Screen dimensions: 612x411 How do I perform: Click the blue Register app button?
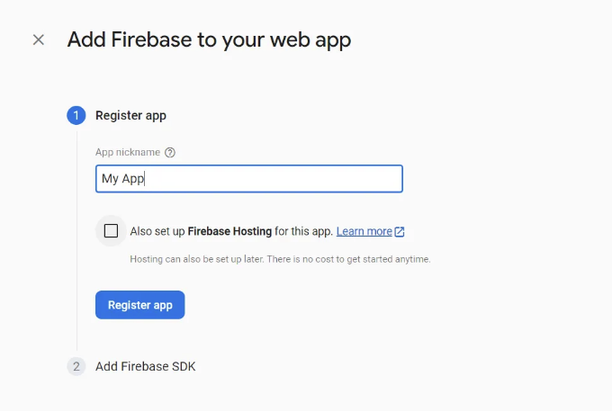point(140,305)
